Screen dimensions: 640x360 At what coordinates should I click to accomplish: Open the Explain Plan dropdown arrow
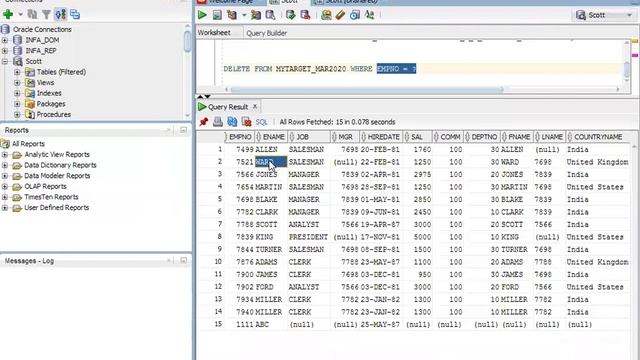coord(244,15)
